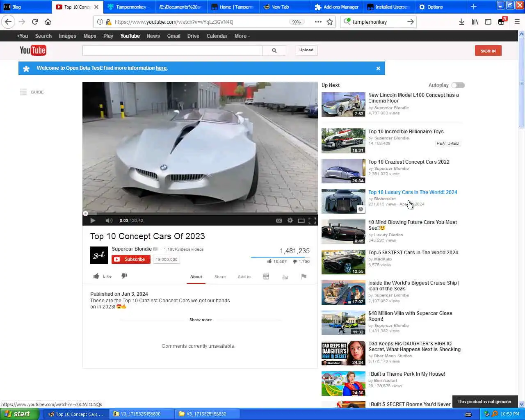Enter fullscreen with the player icon
Viewport: 525px width, 420px height.
tap(312, 221)
